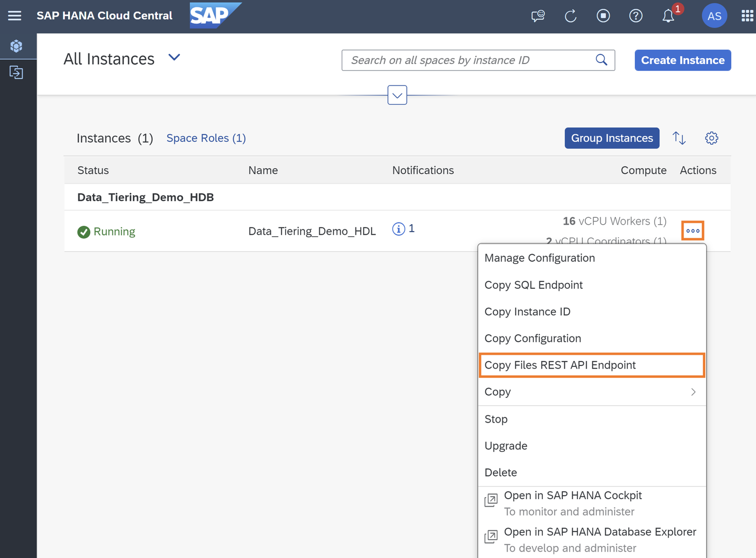Click the SAP logo
756x558 pixels.
215,15
